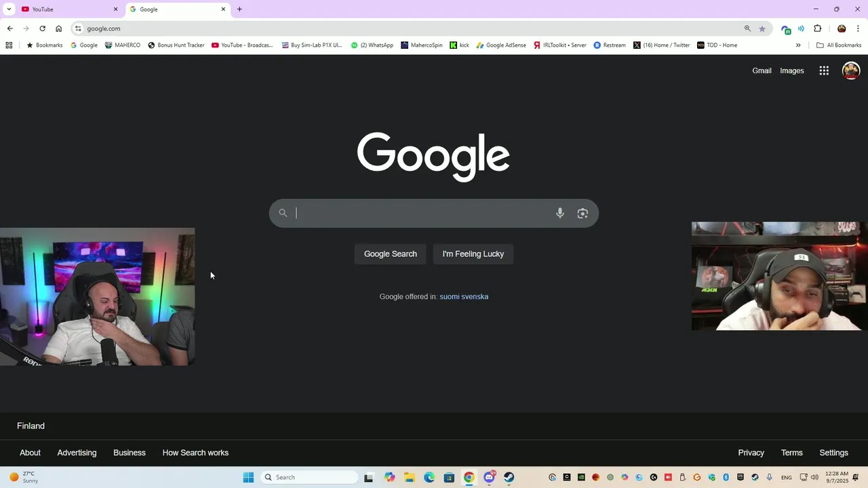Open the Chrome extensions puzzle icon
The height and width of the screenshot is (488, 868).
click(x=817, y=28)
